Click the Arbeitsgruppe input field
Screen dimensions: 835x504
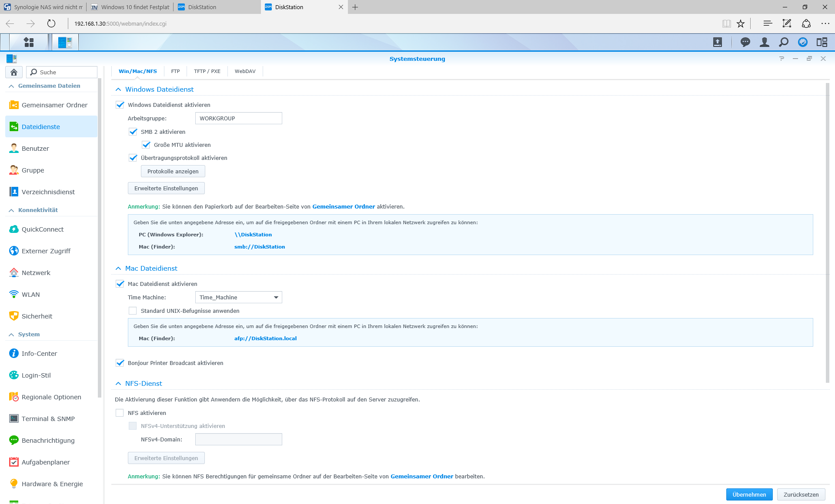point(238,118)
